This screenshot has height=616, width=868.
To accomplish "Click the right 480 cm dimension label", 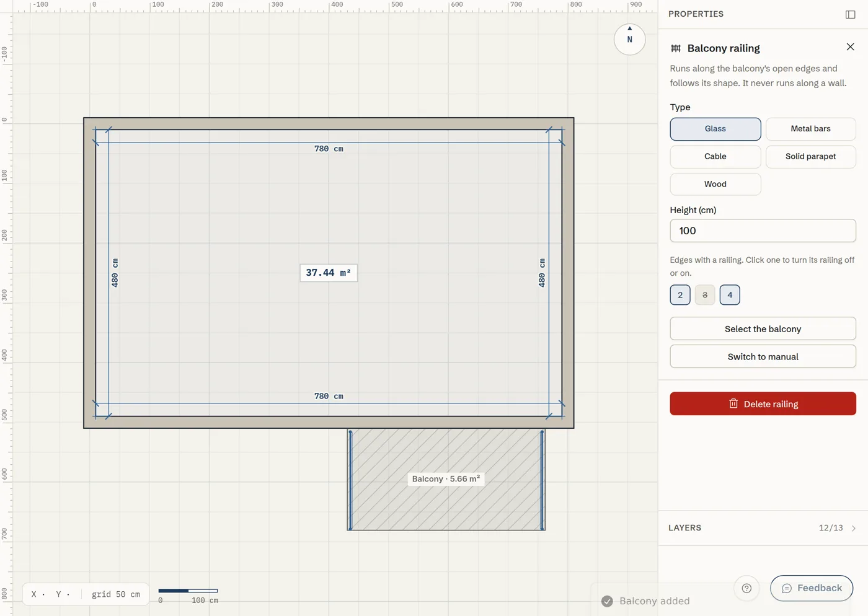I will click(x=542, y=273).
